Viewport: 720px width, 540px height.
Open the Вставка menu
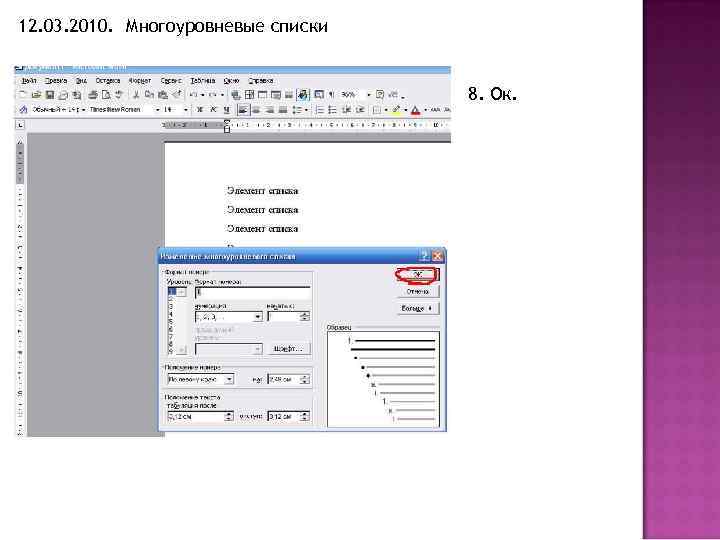click(108, 80)
